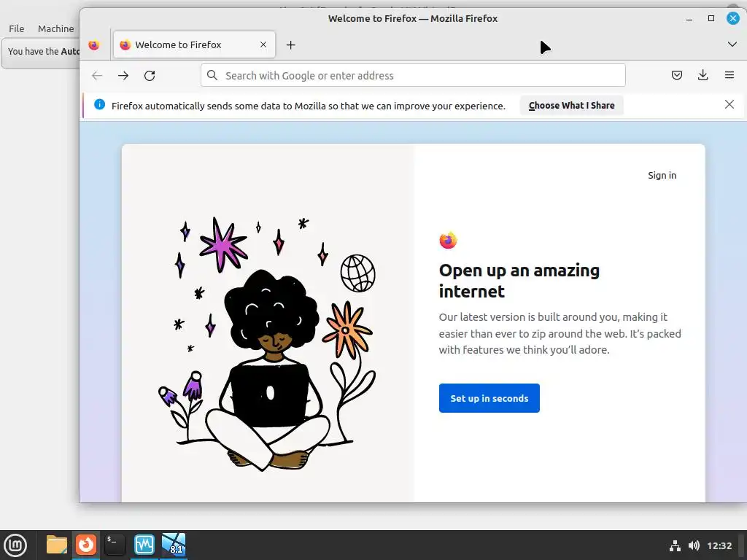Image resolution: width=747 pixels, height=560 pixels.
Task: Click the 12:32 clock in the panel
Action: click(719, 545)
